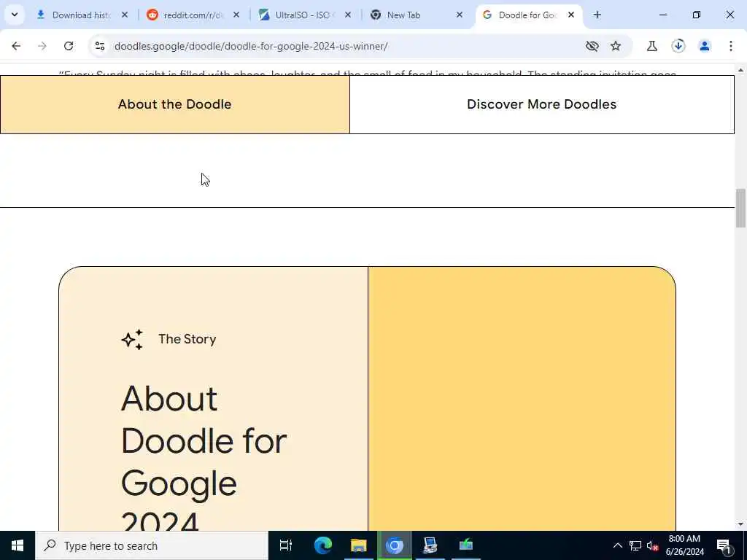Open the downloads icon in toolbar
Screen dimensions: 747x560
678,46
